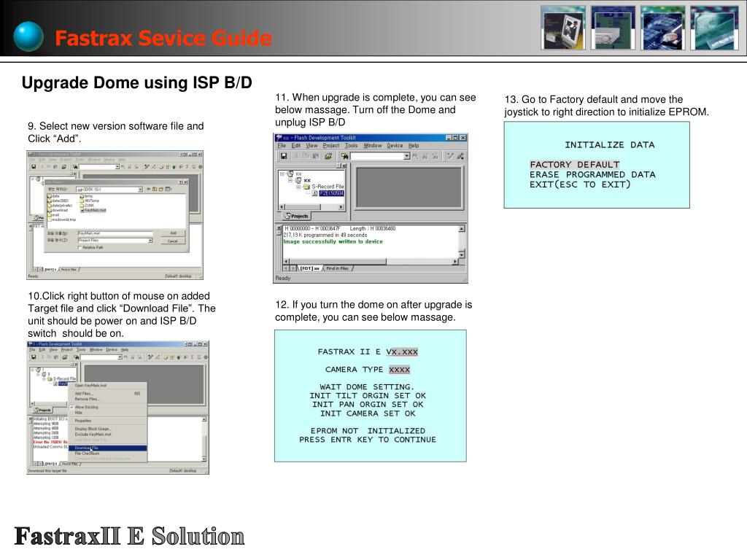
Task: Click red Error No line in step 10 output
Action: point(50,442)
